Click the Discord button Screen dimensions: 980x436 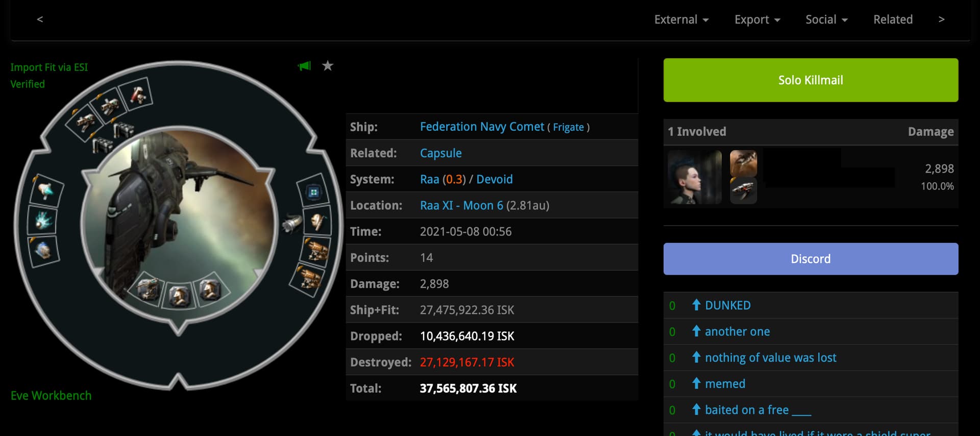[811, 259]
